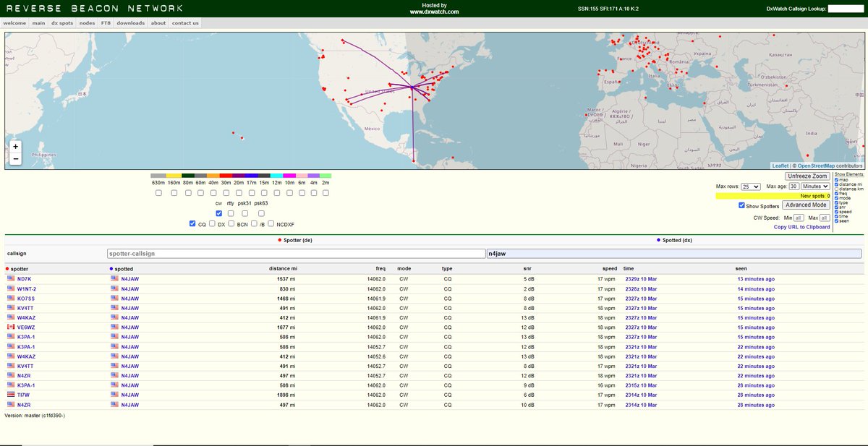
Task: Enable the 20m band checkbox
Action: (x=239, y=193)
